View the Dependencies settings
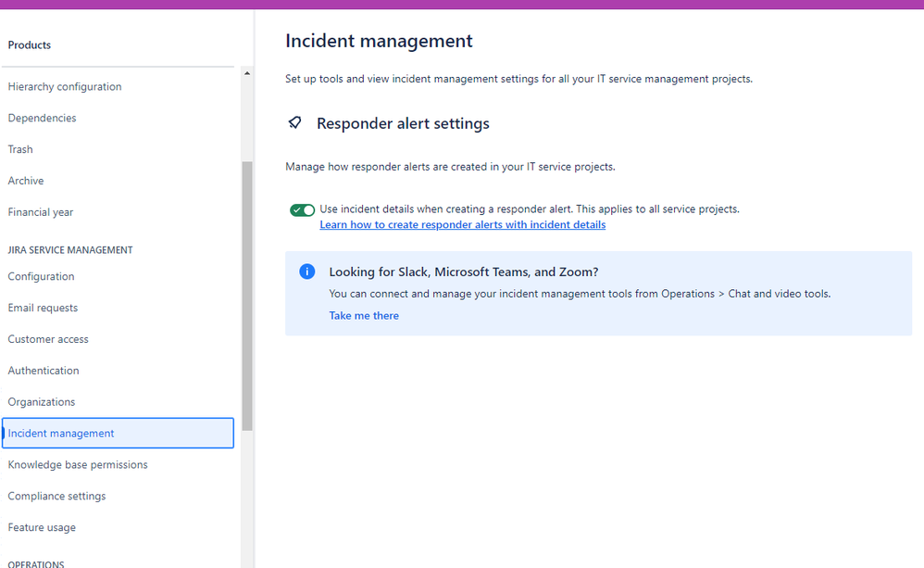The image size is (924, 568). coord(42,118)
